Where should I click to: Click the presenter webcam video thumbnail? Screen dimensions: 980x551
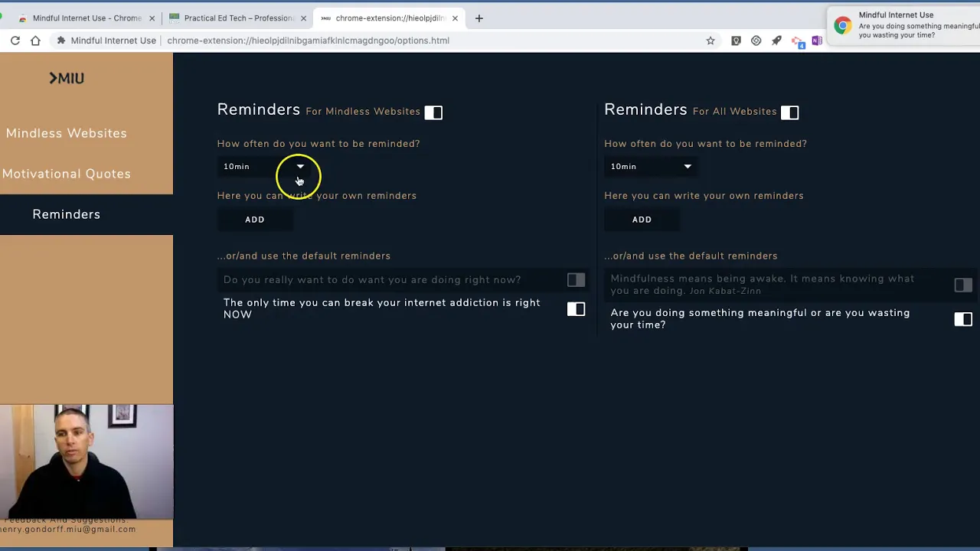(x=87, y=462)
